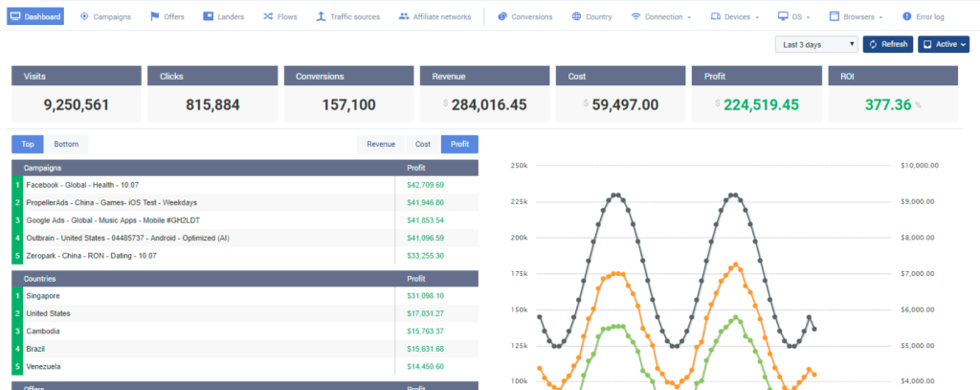View the Country report
The height and width of the screenshot is (390, 980).
[591, 17]
